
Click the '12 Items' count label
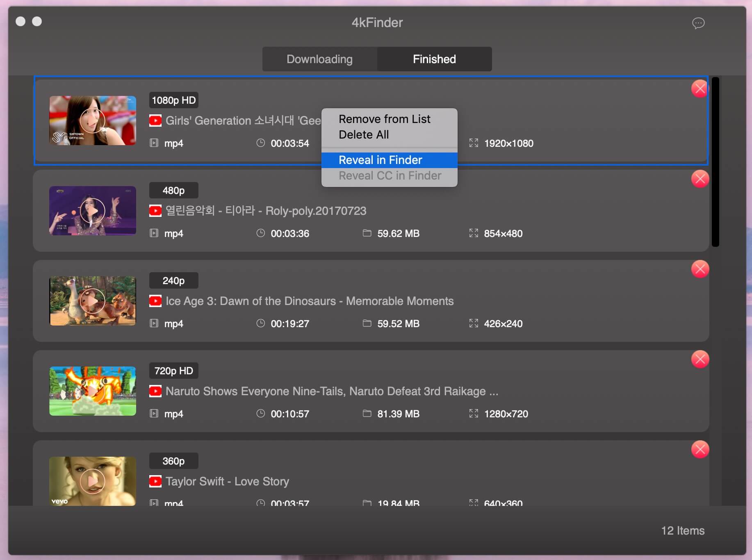(682, 530)
